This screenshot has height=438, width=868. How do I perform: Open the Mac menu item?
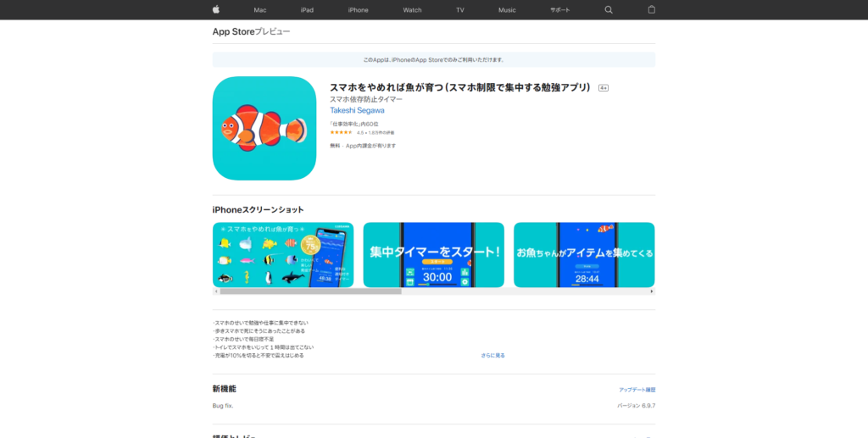point(260,10)
